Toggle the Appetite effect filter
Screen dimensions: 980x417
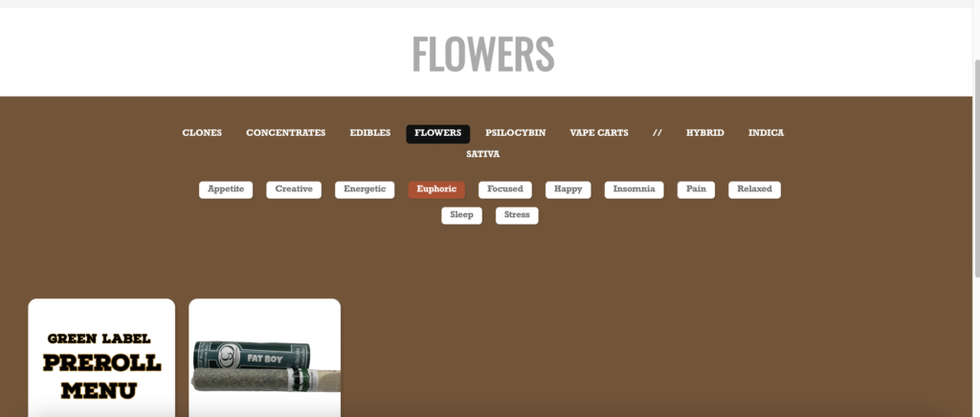(226, 189)
